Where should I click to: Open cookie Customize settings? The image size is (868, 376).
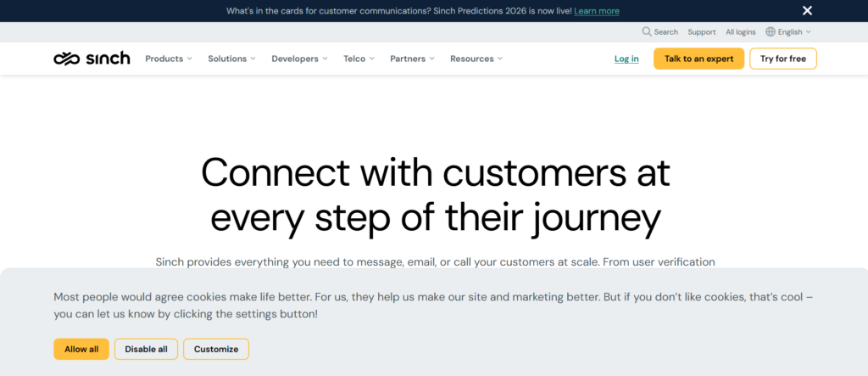[216, 349]
